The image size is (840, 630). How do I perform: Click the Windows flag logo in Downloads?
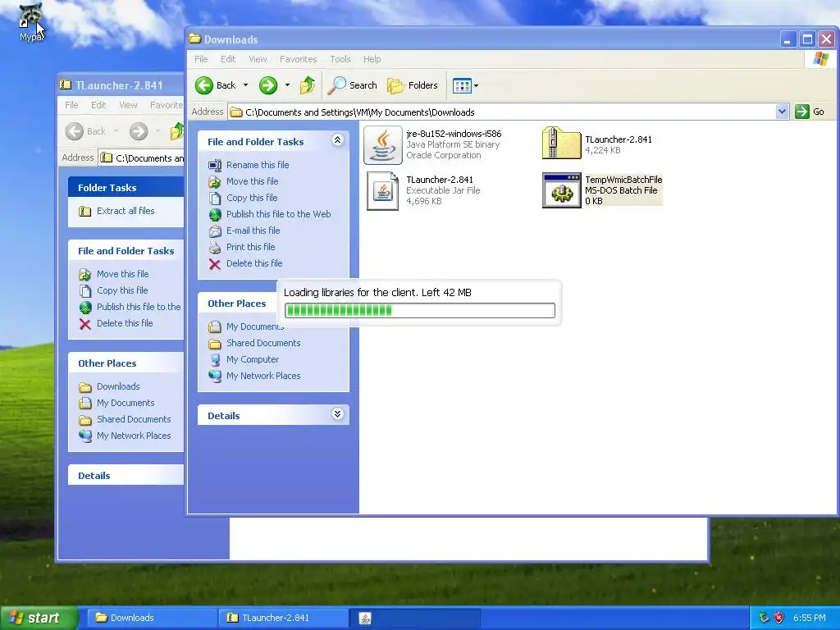tap(820, 58)
